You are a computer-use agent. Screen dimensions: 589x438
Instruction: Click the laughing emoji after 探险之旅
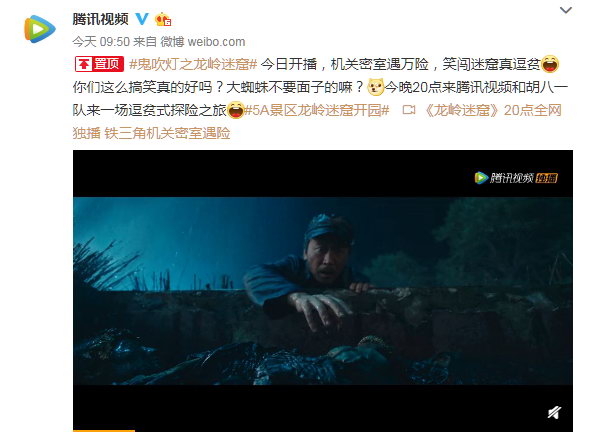236,110
